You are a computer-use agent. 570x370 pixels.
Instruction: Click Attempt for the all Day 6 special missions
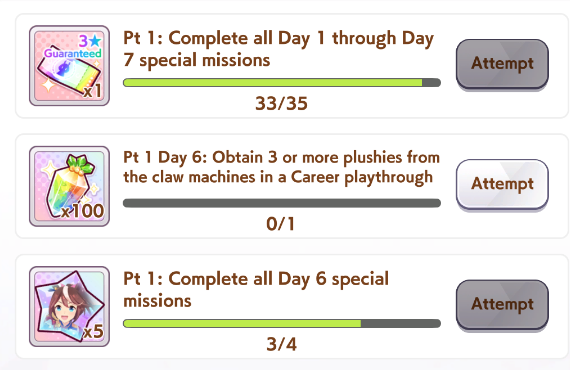tap(502, 304)
